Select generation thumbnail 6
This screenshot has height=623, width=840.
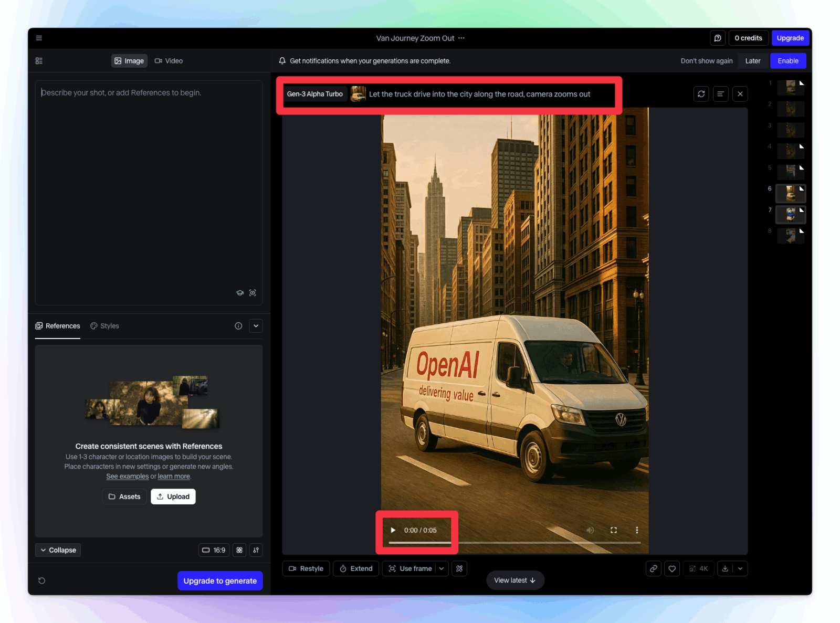pyautogui.click(x=791, y=193)
